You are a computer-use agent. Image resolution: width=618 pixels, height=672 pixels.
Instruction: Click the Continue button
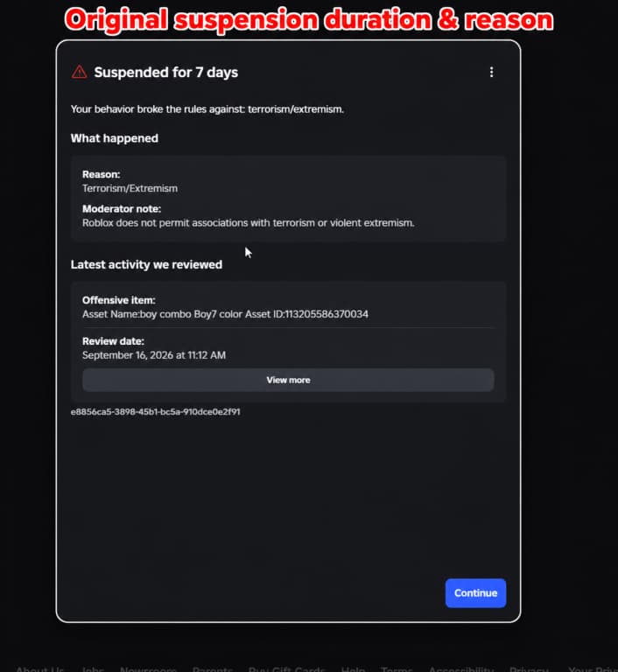coord(475,593)
